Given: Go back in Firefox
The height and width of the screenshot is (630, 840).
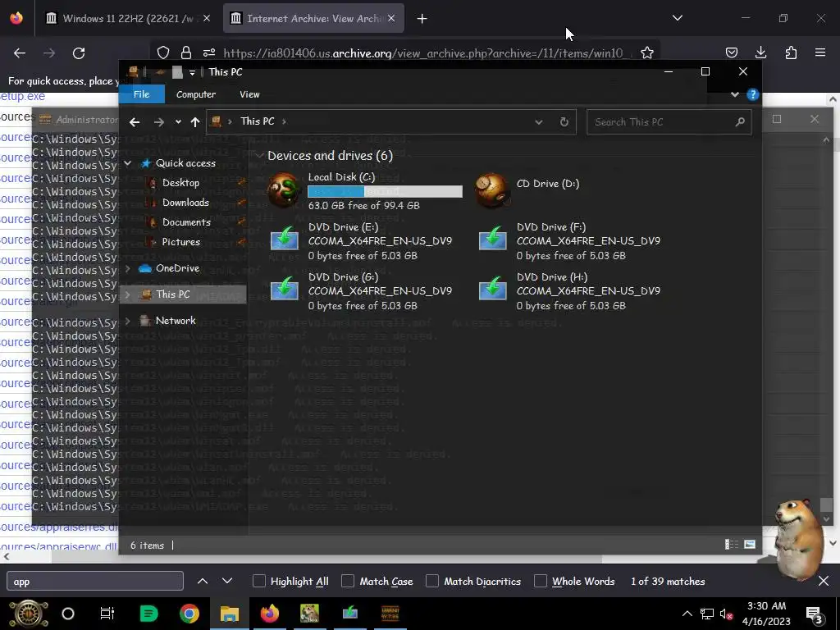Looking at the screenshot, I should (20, 53).
